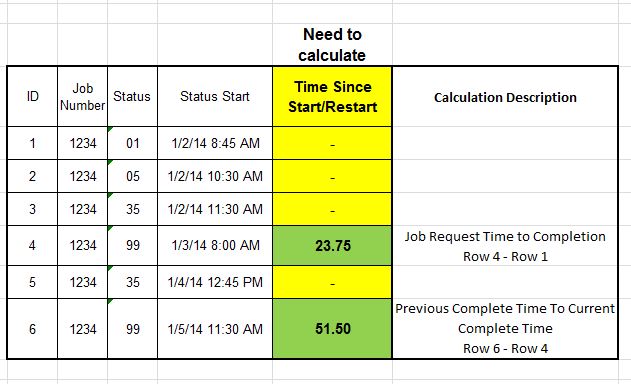The image size is (631, 384).
Task: Select the Calculation Description header cell
Action: coord(505,97)
